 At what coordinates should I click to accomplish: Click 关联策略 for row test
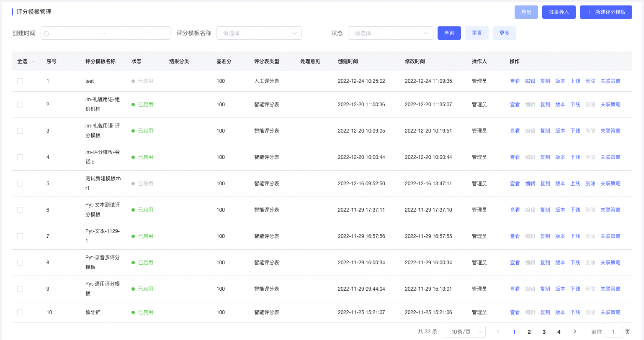(611, 81)
